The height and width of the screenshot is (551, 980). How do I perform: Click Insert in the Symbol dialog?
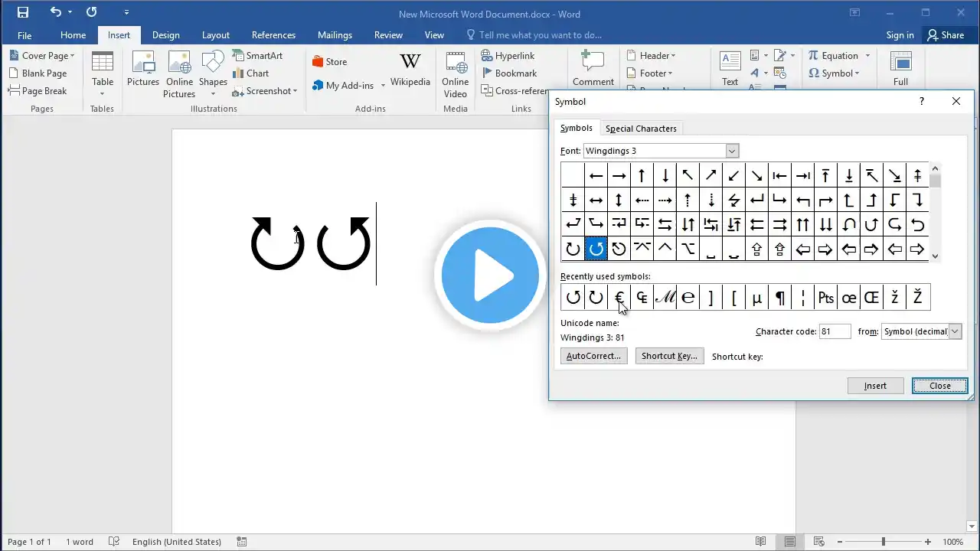tap(875, 386)
